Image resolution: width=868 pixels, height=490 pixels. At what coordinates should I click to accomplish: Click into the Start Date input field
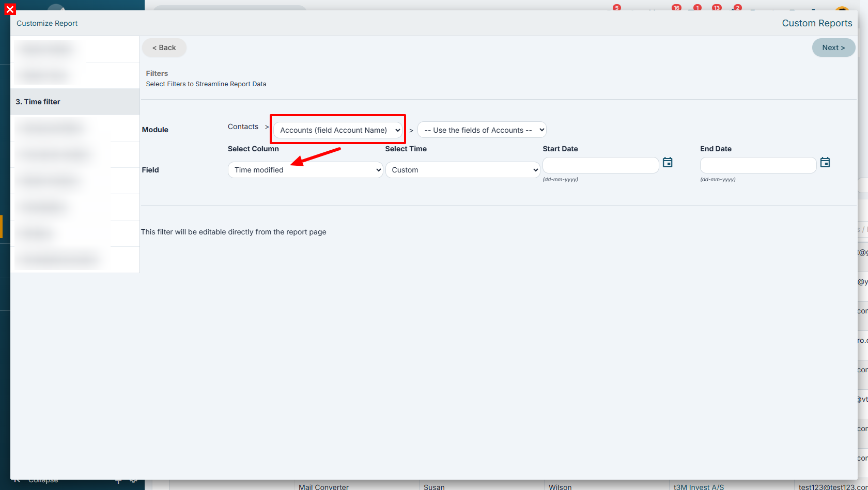point(601,165)
